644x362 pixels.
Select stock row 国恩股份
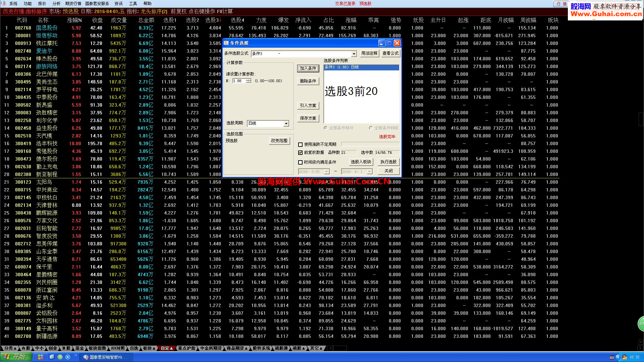tap(47, 28)
